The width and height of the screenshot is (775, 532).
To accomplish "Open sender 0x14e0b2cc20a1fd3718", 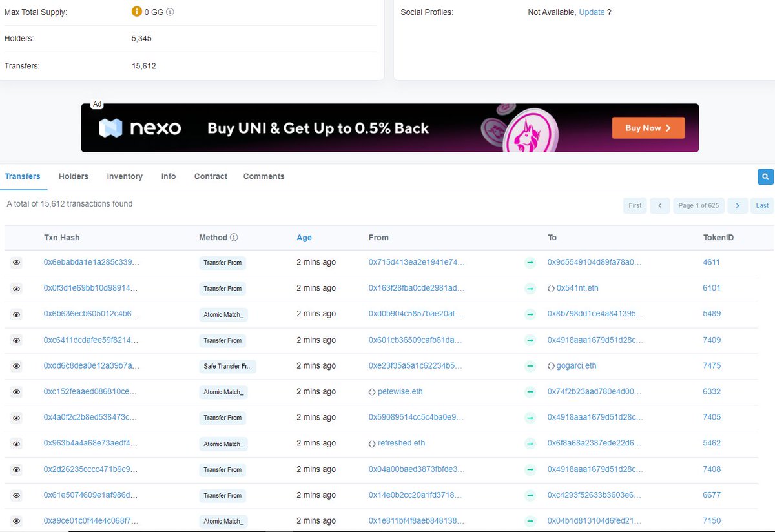I will tap(416, 495).
